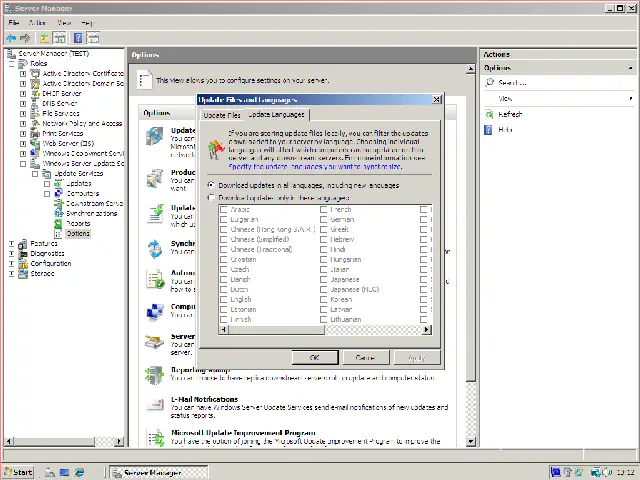
Task: Open the E-Mail Notifications option icon
Action: [155, 405]
